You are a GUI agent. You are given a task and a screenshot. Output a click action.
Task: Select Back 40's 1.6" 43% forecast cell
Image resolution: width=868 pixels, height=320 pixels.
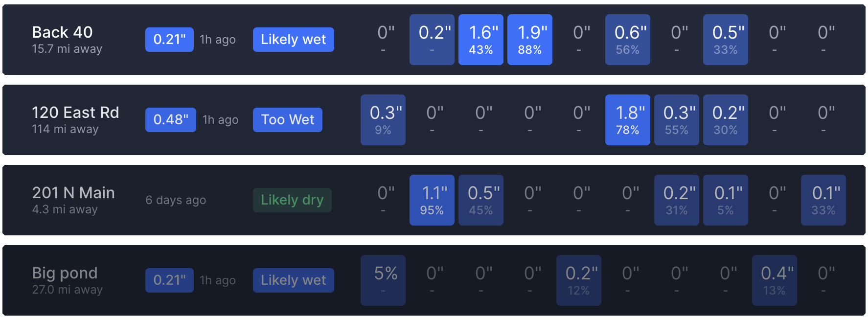coord(480,40)
